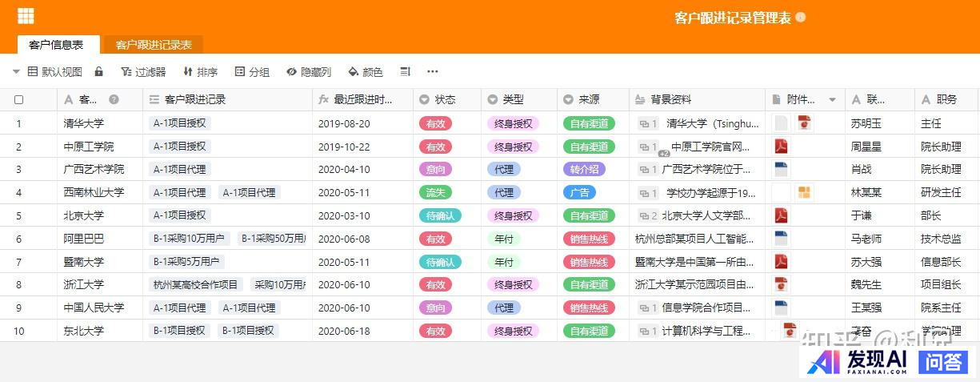Screen dimensions: 980x382
Task: Click the 来源 column header
Action: click(x=593, y=99)
